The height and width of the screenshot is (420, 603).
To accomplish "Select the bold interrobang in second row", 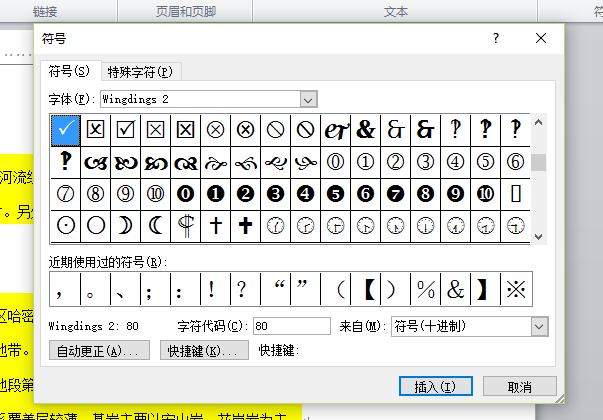I will tap(65, 162).
